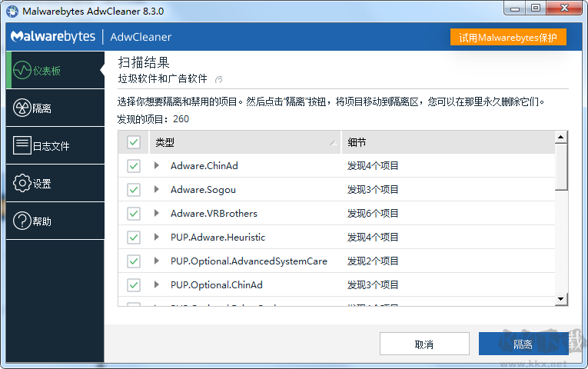
Task: Click the orange 试用Malwarebytes保护 button
Action: [508, 37]
